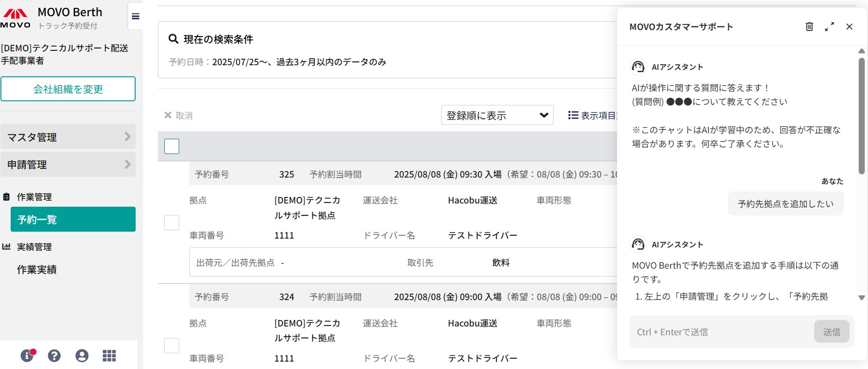Open the apps grid icon
This screenshot has height=369, width=868.
[109, 356]
